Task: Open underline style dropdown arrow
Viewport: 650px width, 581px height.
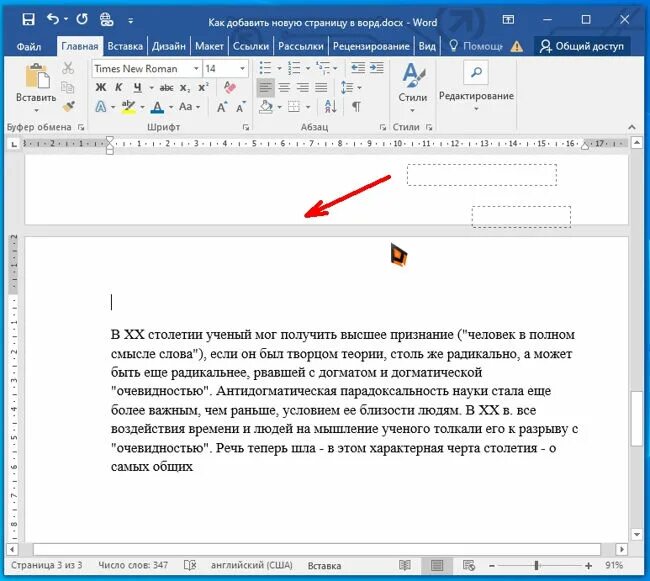Action: point(151,88)
